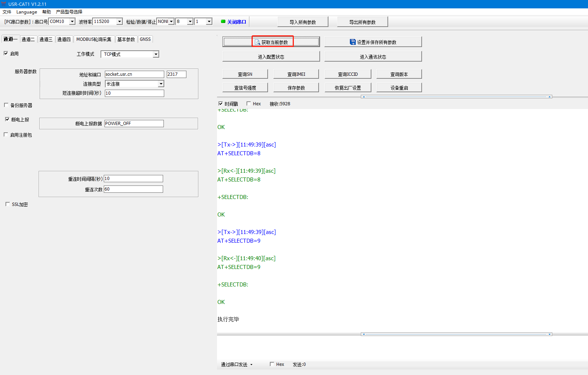Click the 查询IMEI button
The image size is (588, 375).
(x=296, y=74)
